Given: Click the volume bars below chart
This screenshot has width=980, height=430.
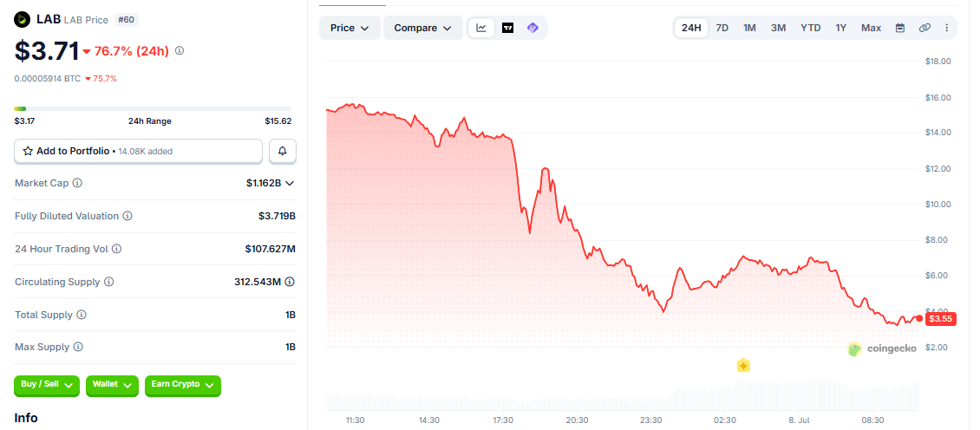Looking at the screenshot, I should (623, 394).
